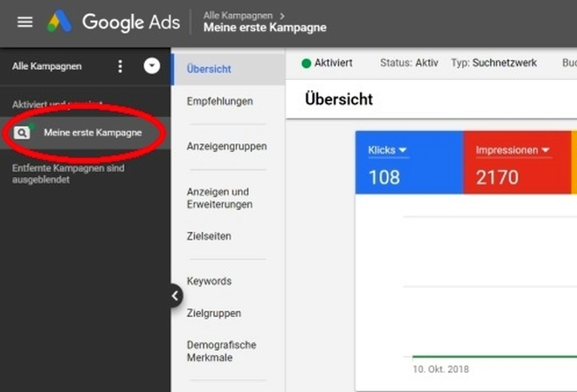Open Anzeigen und Erweiterungen
Image resolution: width=577 pixels, height=392 pixels.
coord(219,198)
